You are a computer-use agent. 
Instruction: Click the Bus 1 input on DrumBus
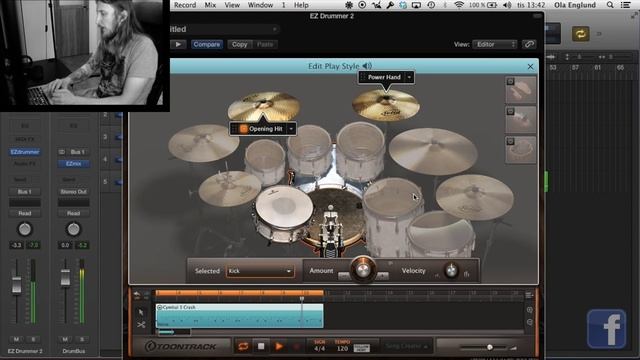[78, 152]
